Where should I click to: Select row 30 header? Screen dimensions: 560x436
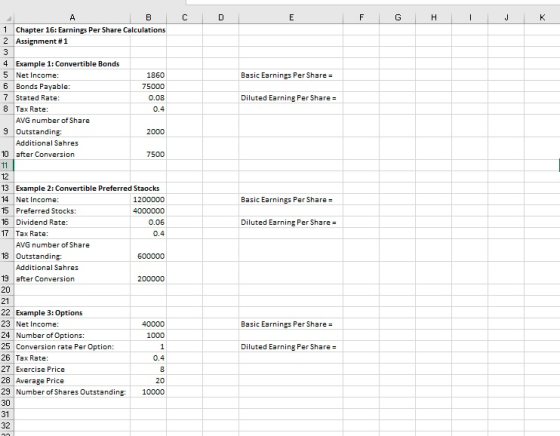click(7, 403)
